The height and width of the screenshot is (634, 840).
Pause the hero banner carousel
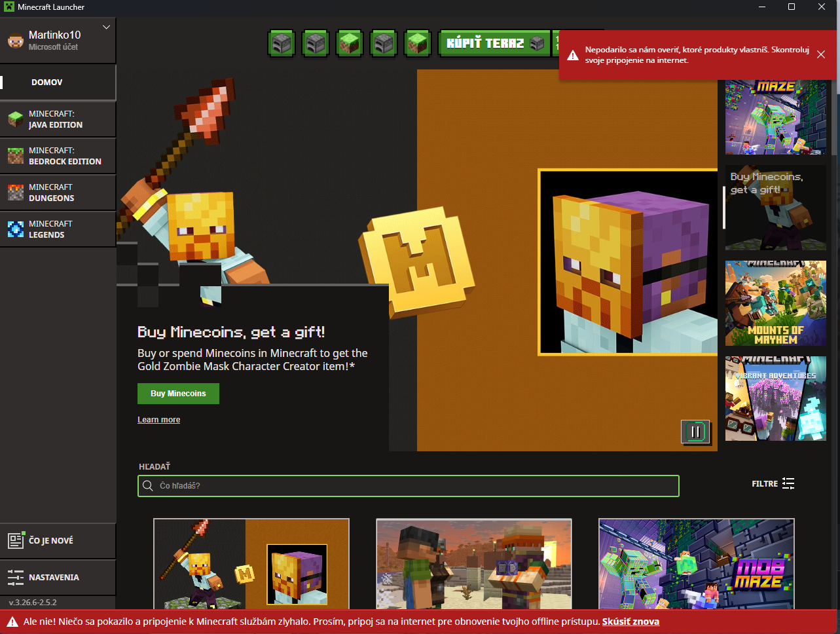[x=695, y=432]
